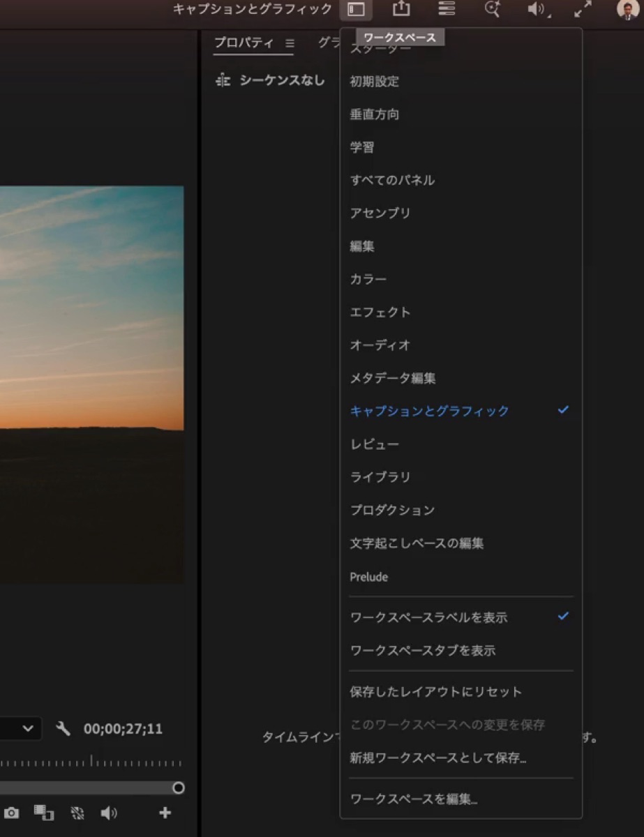The width and height of the screenshot is (644, 837).
Task: Click the search magnifier icon in top bar
Action: click(493, 9)
